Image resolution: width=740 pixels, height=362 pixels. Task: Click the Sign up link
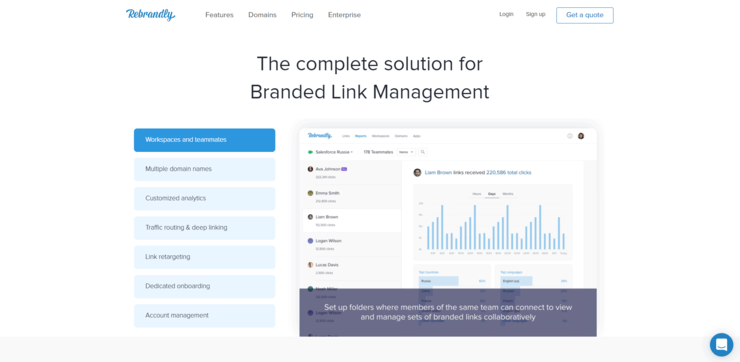(535, 14)
